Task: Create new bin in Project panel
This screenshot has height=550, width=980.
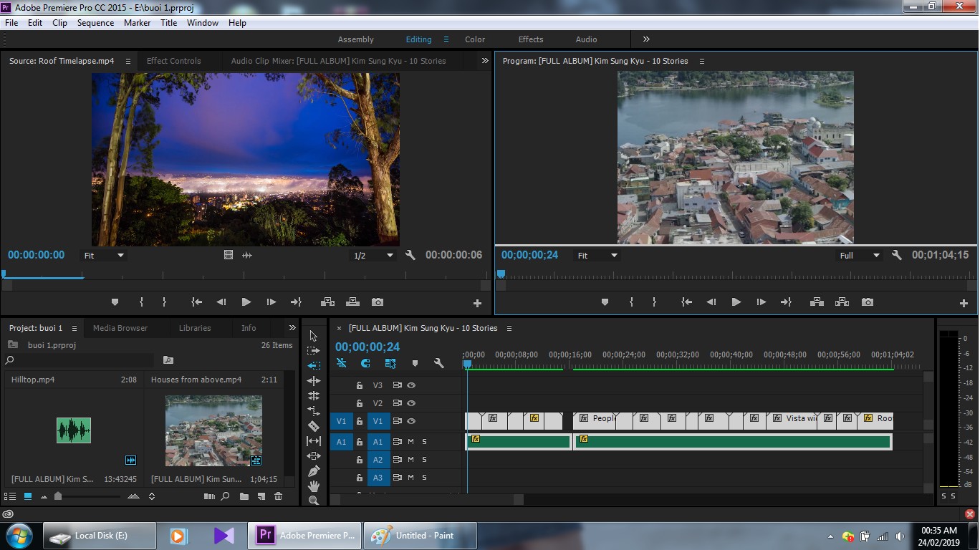Action: coord(244,496)
